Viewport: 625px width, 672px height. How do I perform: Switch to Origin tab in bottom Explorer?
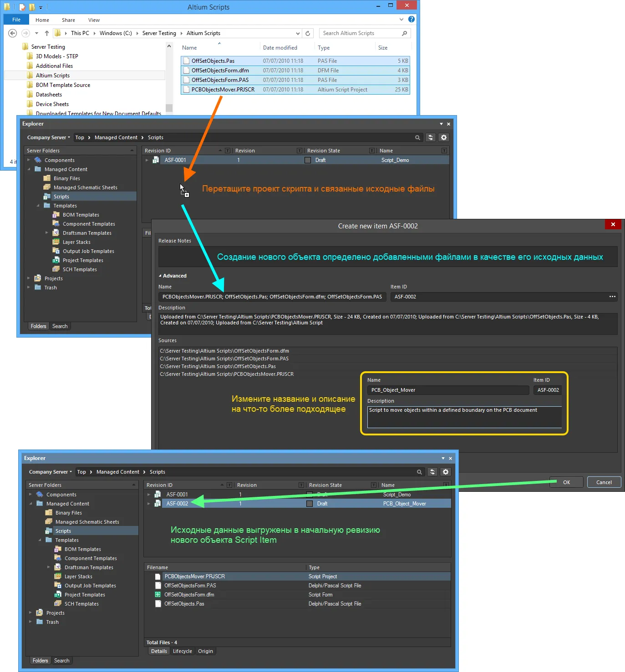tap(205, 651)
